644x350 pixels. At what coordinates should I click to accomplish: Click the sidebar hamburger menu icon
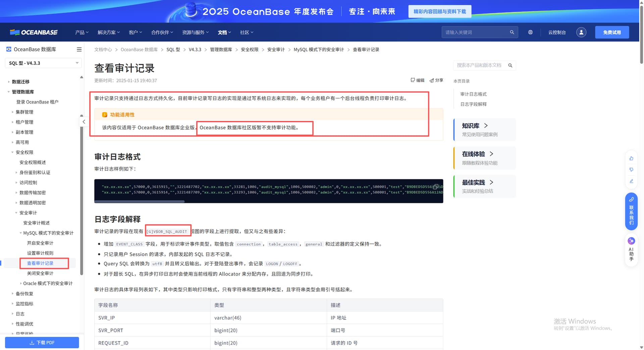pyautogui.click(x=79, y=49)
